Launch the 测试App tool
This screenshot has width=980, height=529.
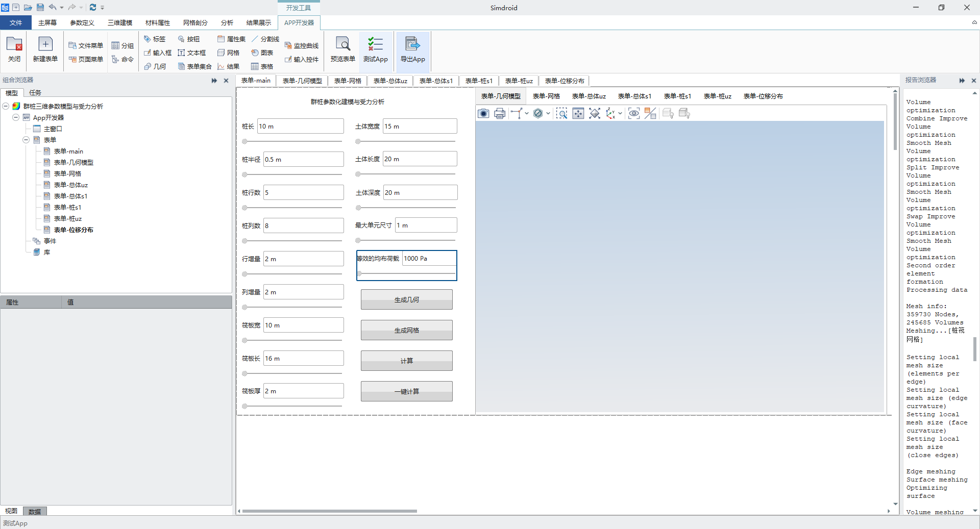[376, 49]
